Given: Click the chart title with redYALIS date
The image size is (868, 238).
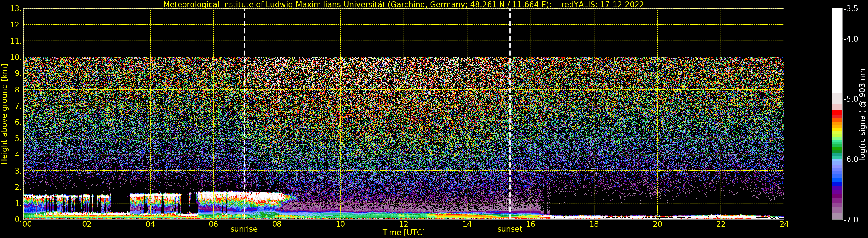Looking at the screenshot, I should point(404,4).
